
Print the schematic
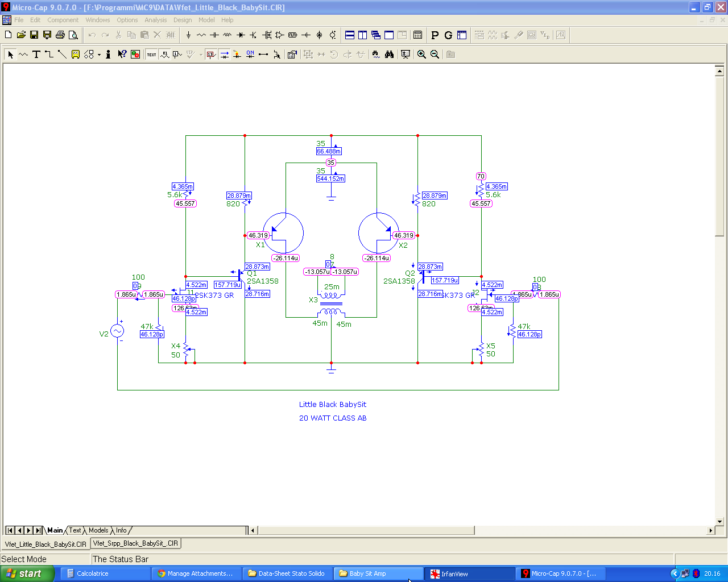[60, 35]
